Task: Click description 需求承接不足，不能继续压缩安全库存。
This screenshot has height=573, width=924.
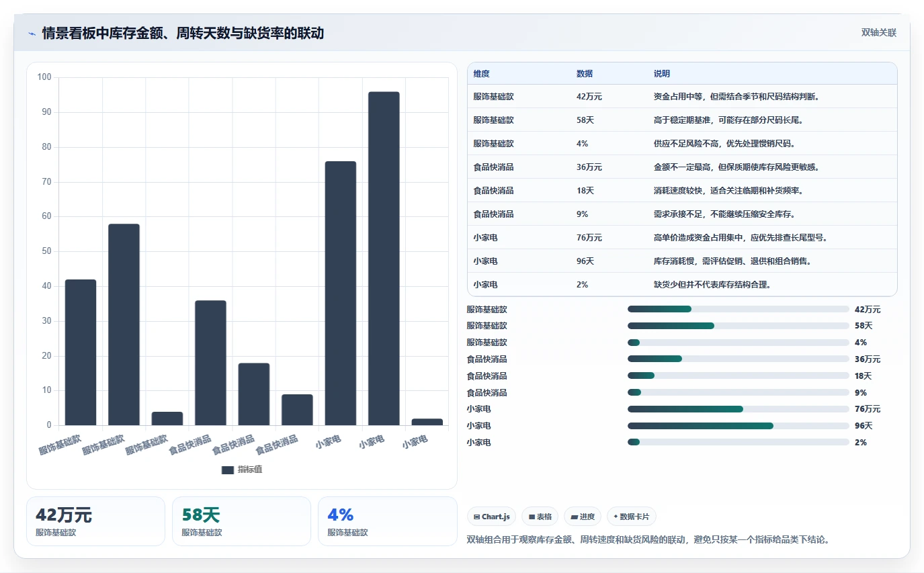Action: tap(724, 214)
